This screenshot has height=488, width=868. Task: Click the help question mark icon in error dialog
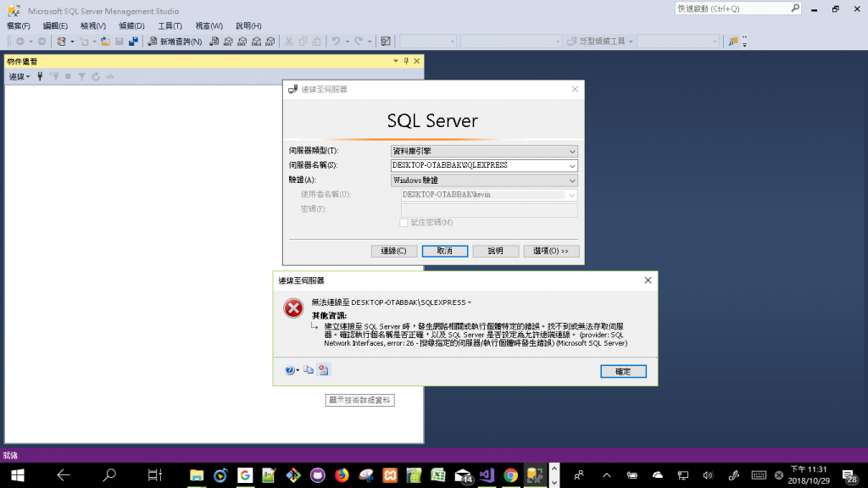pyautogui.click(x=290, y=370)
